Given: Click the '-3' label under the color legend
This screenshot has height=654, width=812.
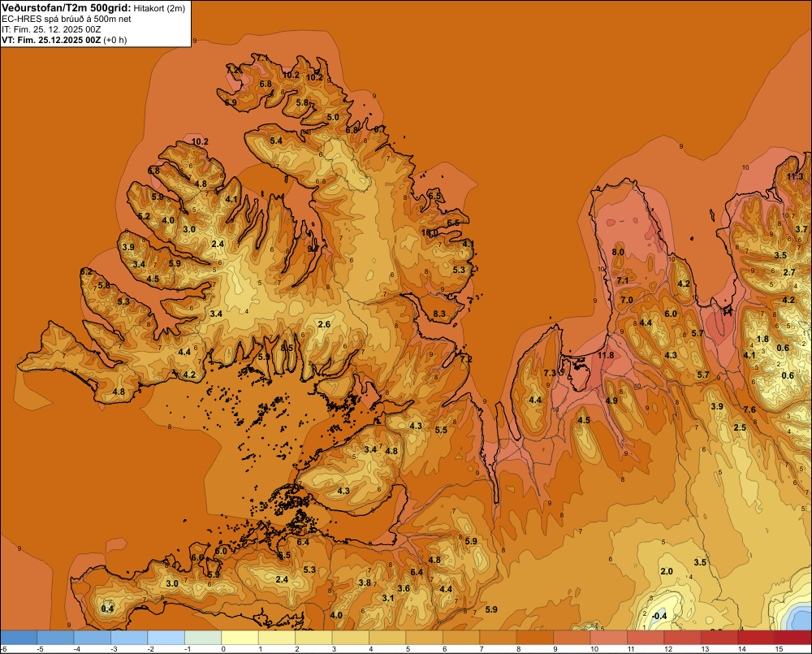Looking at the screenshot, I should pos(114,649).
